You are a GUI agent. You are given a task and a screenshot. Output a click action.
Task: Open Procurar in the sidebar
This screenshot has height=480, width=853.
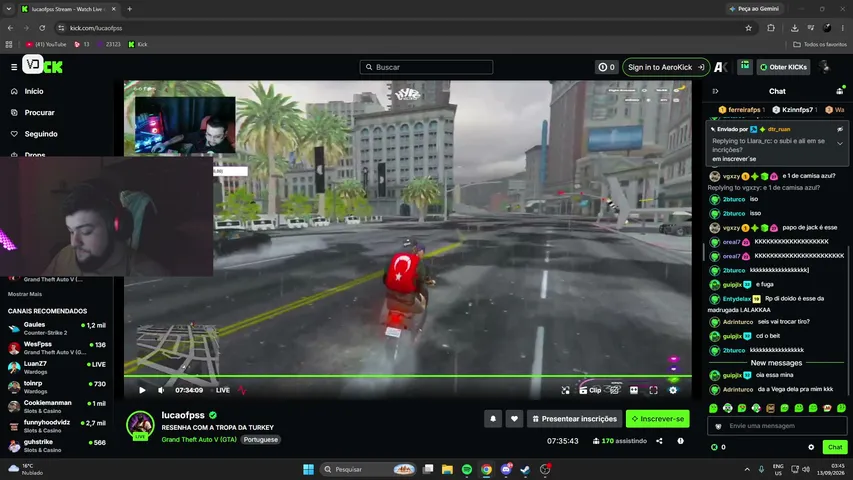(x=39, y=113)
